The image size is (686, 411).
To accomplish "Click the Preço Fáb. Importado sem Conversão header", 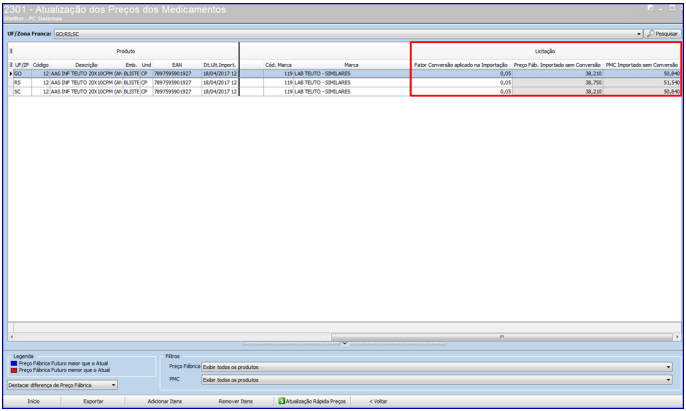I will point(557,65).
